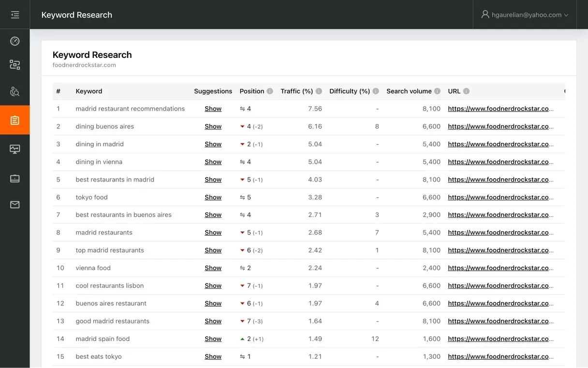Select the site structure sidebar icon
Viewport: 588px width, 368px height.
(15, 64)
